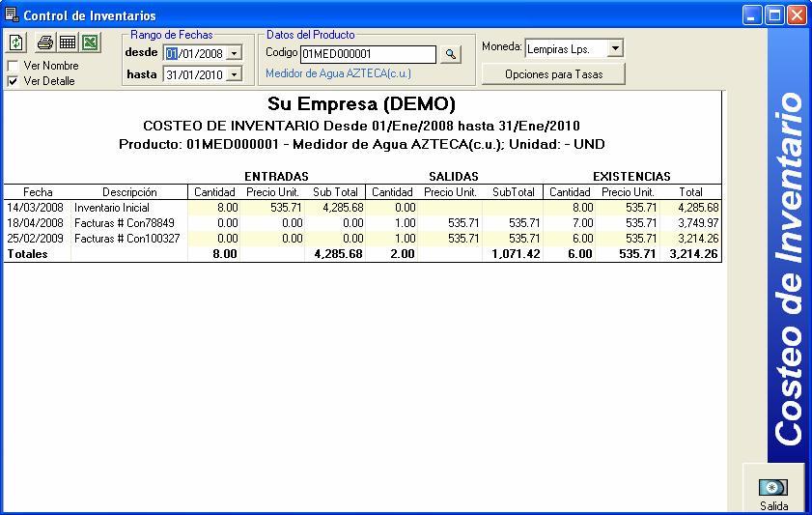Click the Medidor de Agua AZTECA product link

click(338, 73)
